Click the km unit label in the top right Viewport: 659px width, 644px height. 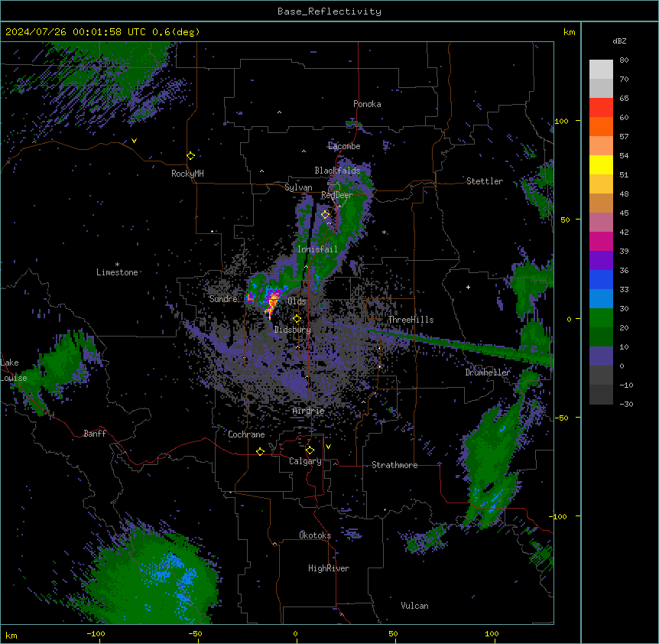[x=570, y=32]
